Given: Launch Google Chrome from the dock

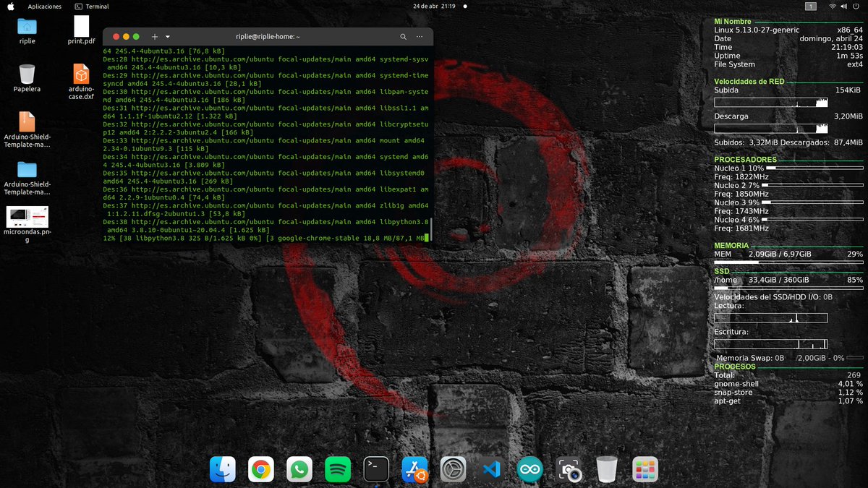Looking at the screenshot, I should pyautogui.click(x=261, y=470).
